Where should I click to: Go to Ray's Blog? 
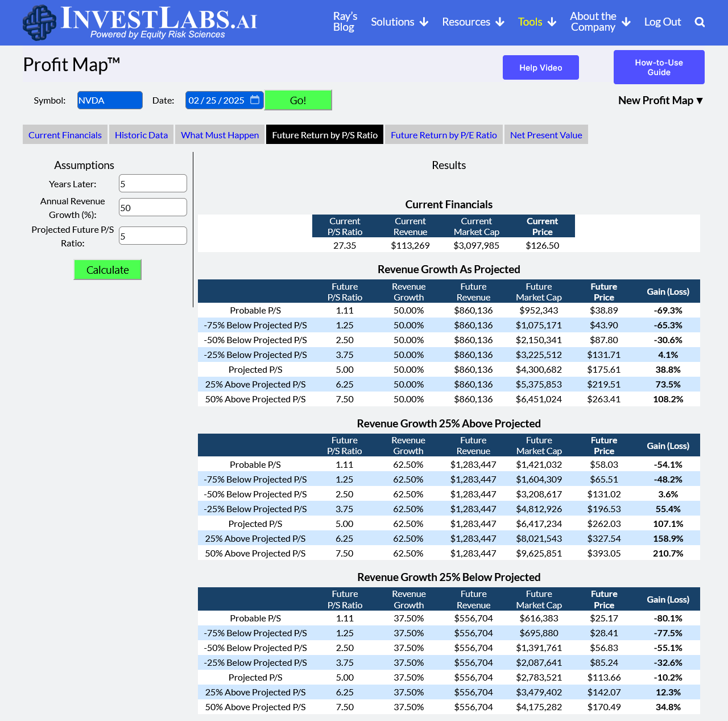[345, 22]
